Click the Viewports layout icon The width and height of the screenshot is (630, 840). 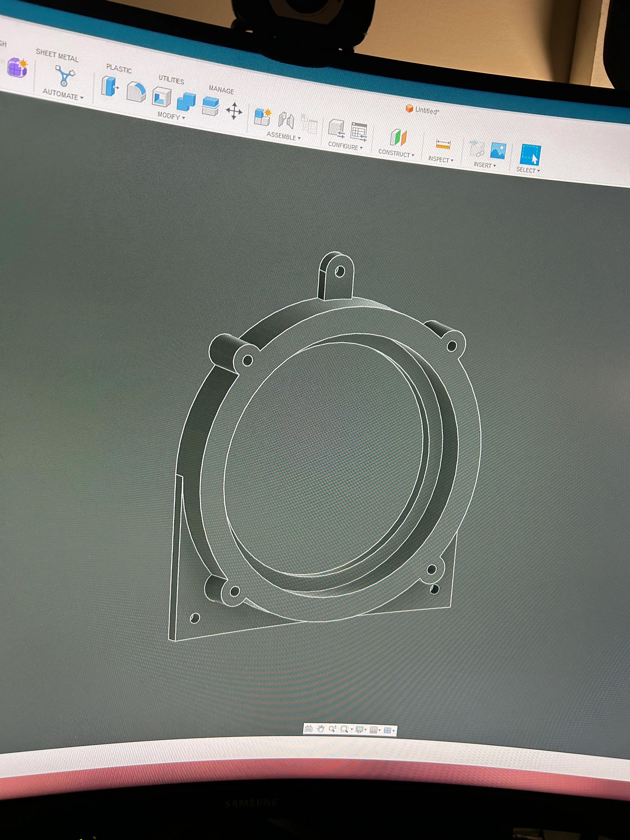coord(388,731)
